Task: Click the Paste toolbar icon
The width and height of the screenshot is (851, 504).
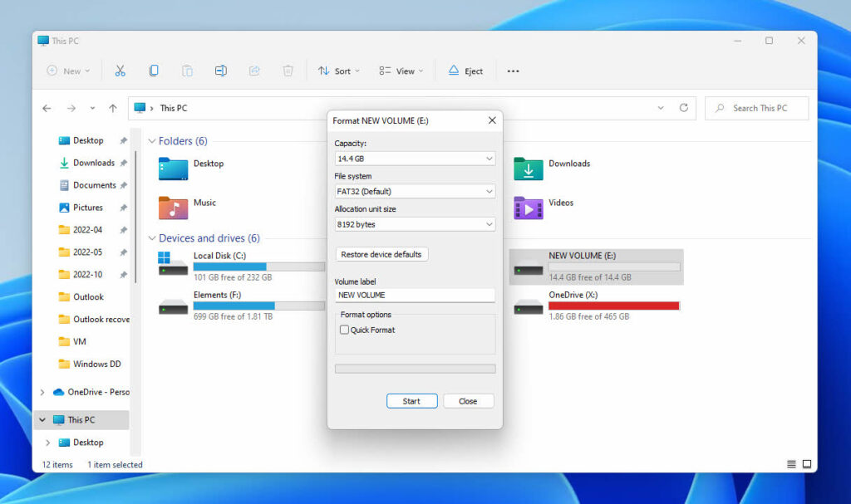Action: point(187,71)
